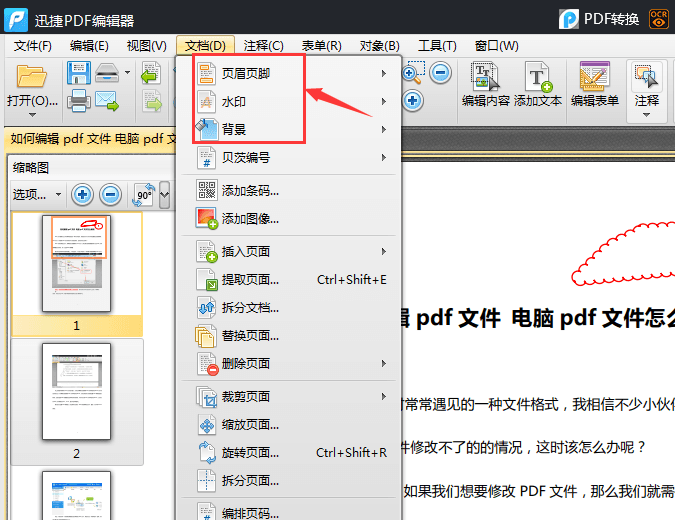Open the 删除页面 submenu

tap(290, 363)
